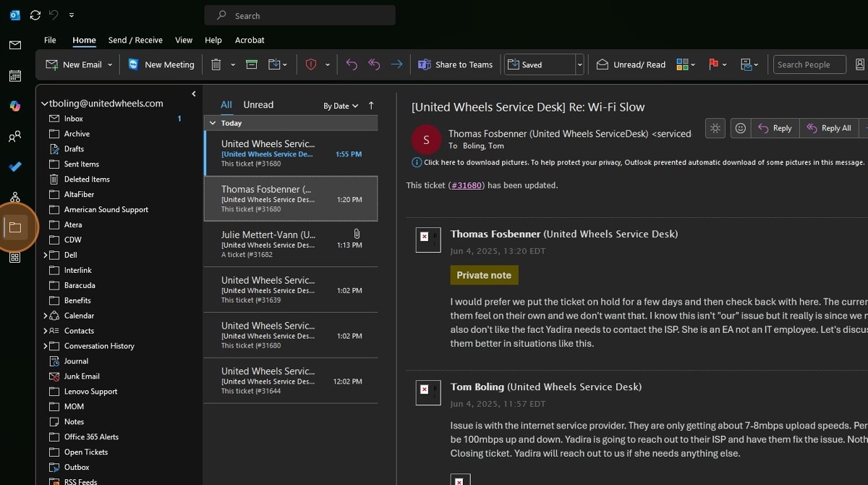Open the 12:02 PM email for ticket #31644
The image size is (868, 485).
[291, 380]
